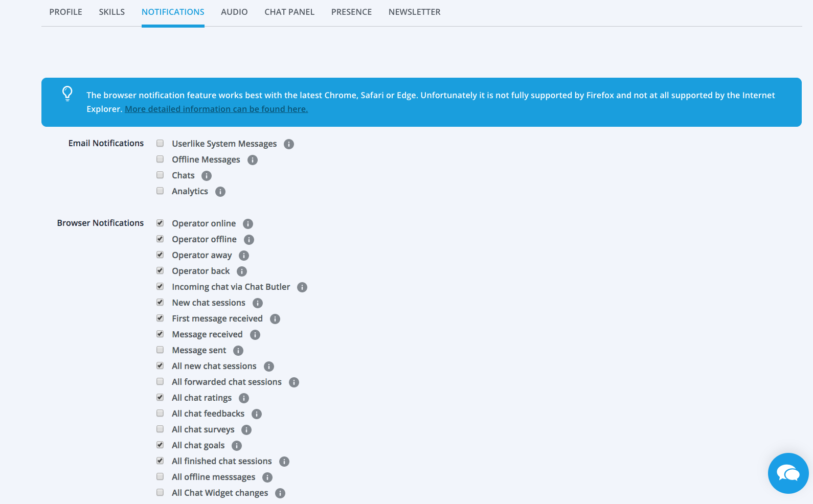
Task: Disable Message received notification
Action: pyautogui.click(x=160, y=334)
